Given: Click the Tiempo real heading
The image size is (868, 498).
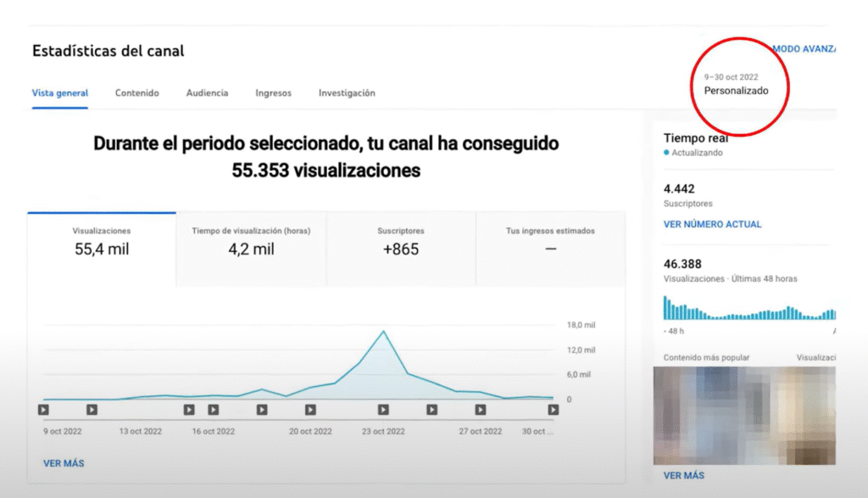Looking at the screenshot, I should 696,138.
